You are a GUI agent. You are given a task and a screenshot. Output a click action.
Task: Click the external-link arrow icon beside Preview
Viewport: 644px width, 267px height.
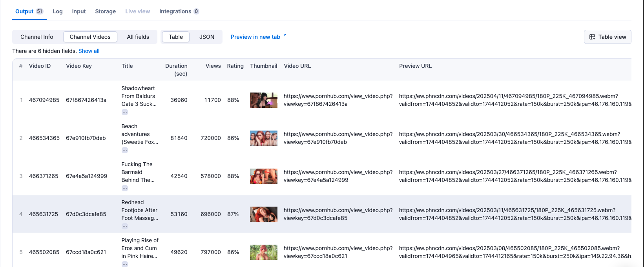pos(285,35)
